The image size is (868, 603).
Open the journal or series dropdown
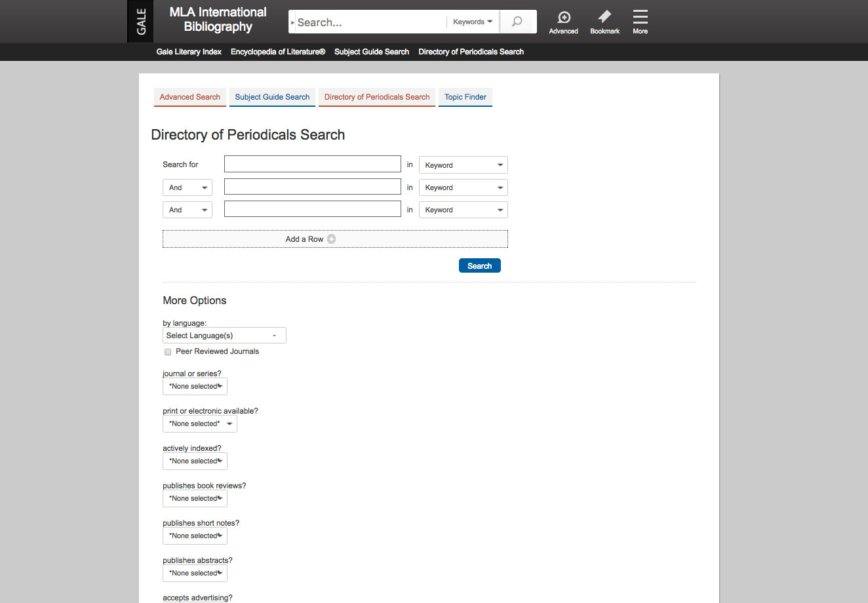(195, 386)
